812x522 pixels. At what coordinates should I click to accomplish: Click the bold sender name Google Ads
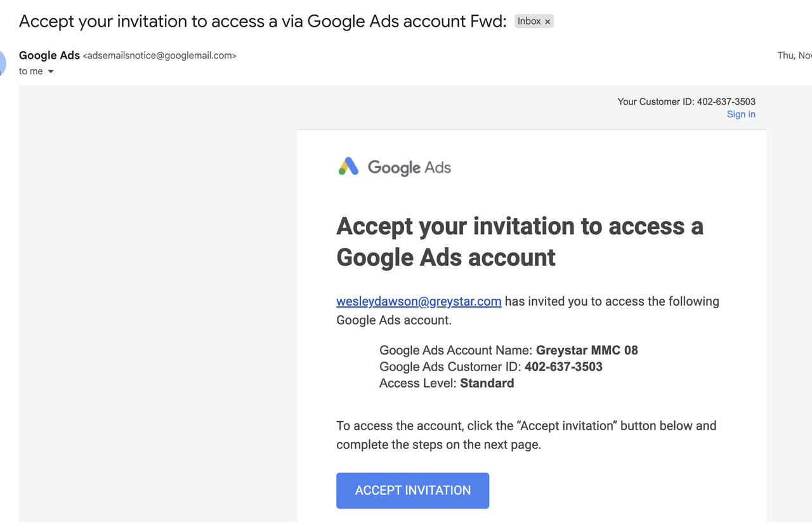(x=49, y=55)
